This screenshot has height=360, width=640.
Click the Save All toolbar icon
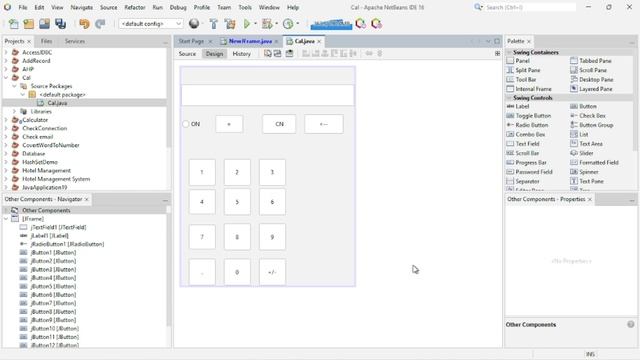point(60,24)
